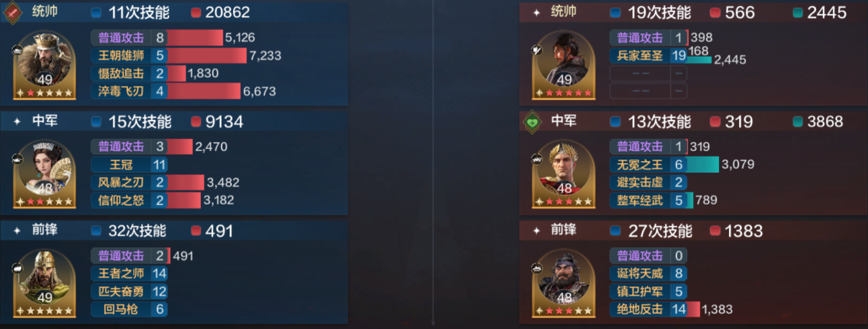Click the teal healing icon beside 3868
The width and height of the screenshot is (868, 329).
(797, 122)
